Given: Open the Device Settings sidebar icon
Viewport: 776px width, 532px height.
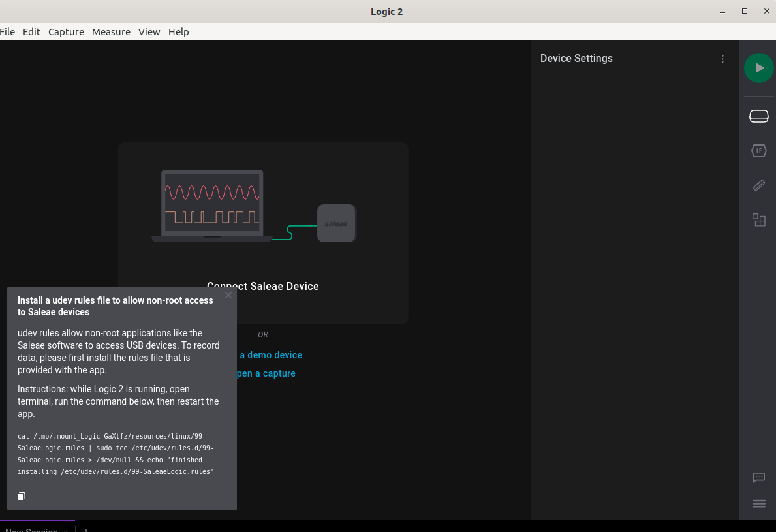Looking at the screenshot, I should coord(758,116).
